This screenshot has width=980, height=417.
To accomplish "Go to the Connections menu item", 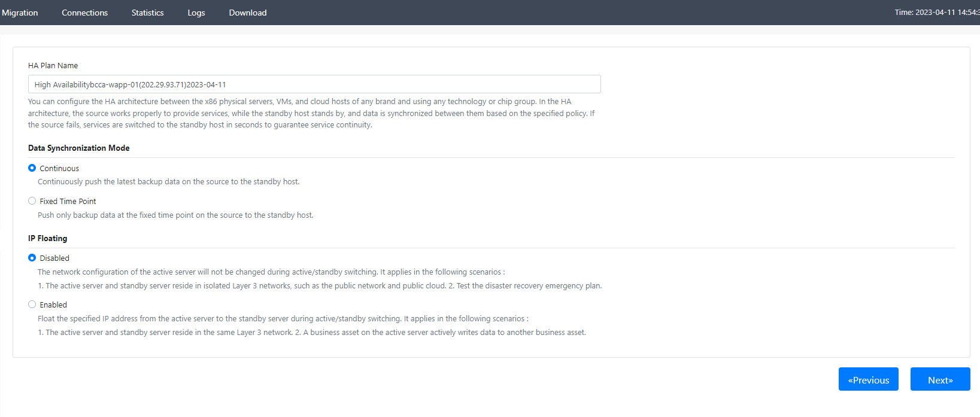I will [x=84, y=13].
